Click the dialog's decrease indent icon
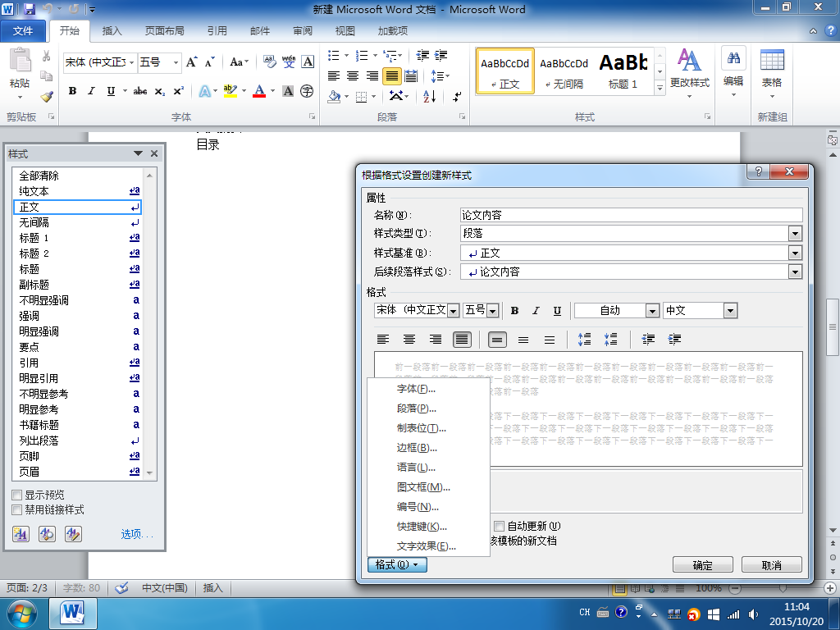The image size is (840, 630). coord(648,339)
